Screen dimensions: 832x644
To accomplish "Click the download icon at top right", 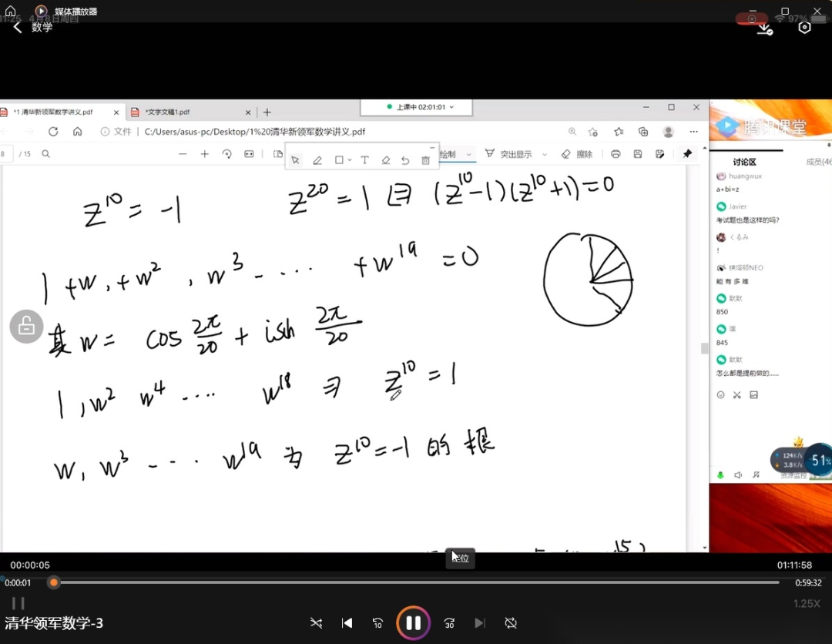I will [x=764, y=28].
